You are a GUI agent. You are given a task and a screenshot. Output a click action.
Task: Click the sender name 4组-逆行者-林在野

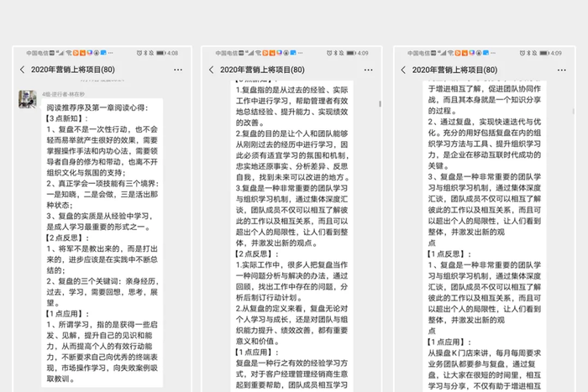[66, 94]
